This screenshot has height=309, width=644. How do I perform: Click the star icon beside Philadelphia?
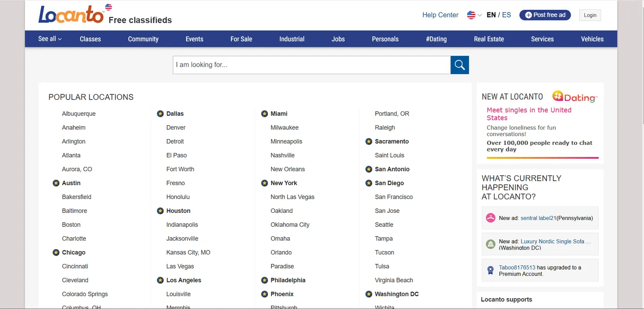tap(264, 280)
